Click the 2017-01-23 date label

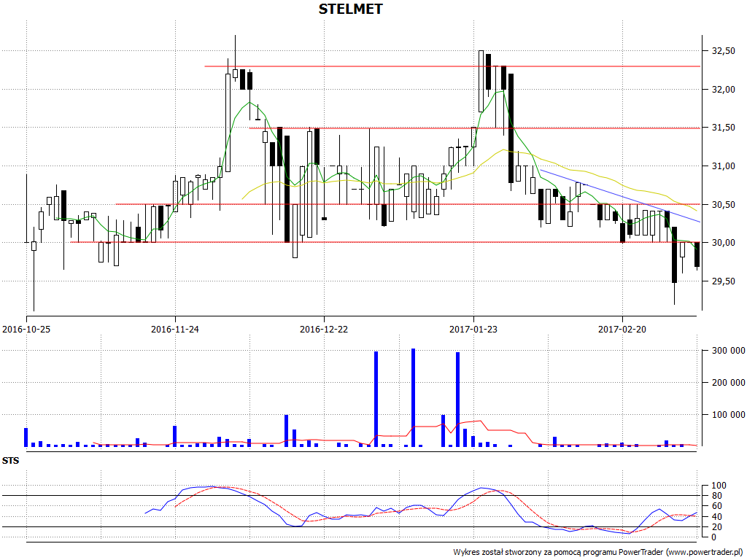coord(473,329)
